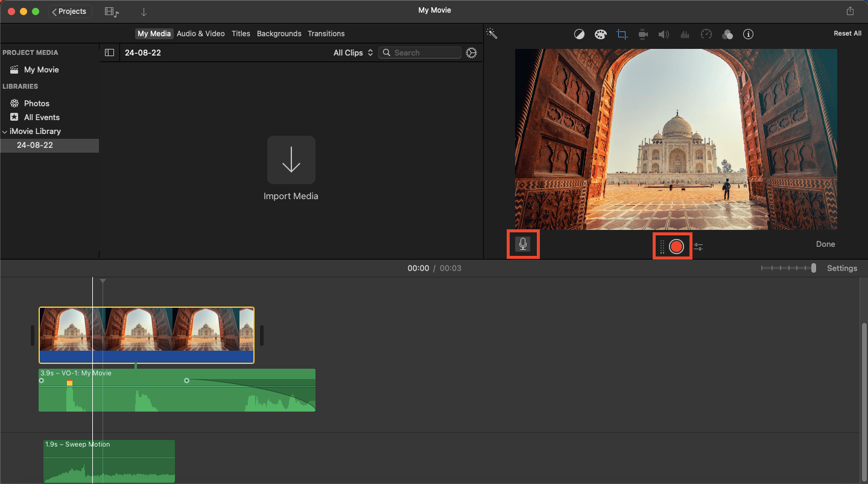
Task: Click the import down-arrow toolbar icon
Action: tap(144, 11)
